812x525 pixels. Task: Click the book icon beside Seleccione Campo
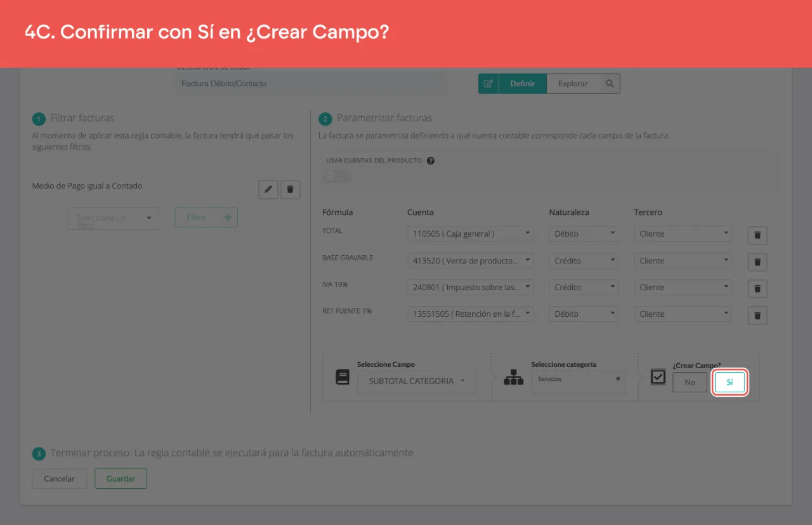click(343, 377)
